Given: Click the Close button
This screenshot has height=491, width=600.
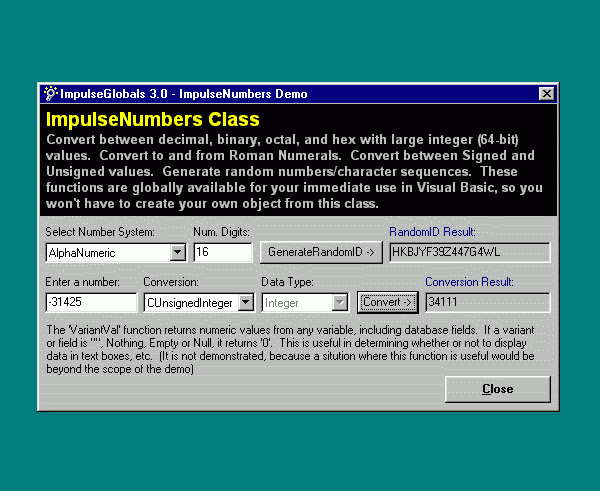Looking at the screenshot, I should coord(498,389).
